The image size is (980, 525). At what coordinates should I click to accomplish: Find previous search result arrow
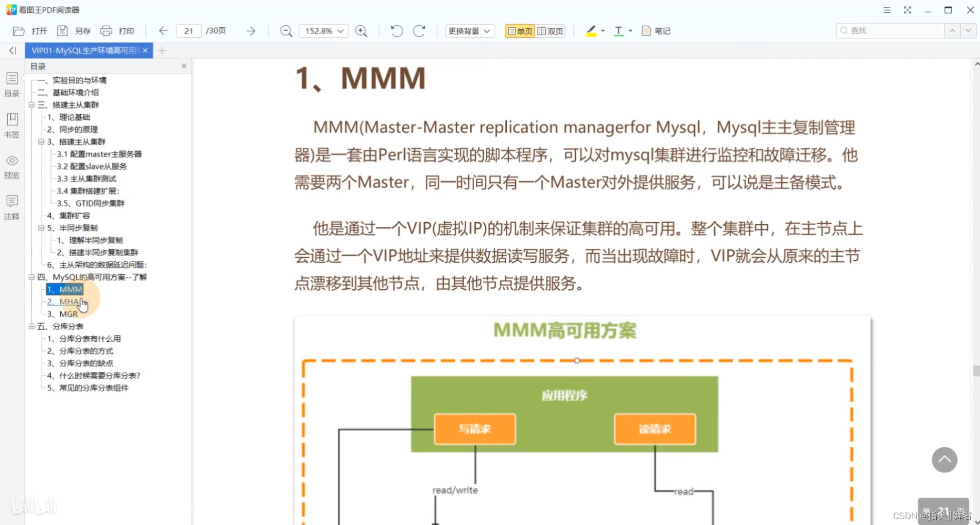(952, 31)
